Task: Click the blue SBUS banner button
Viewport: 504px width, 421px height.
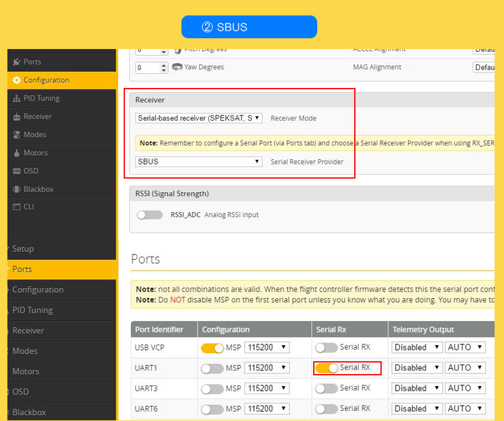Action: coord(249,27)
